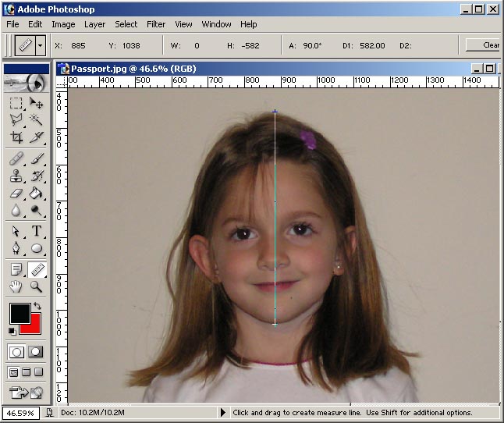Open the black foreground color swatch
This screenshot has height=423, width=504.
[20, 314]
